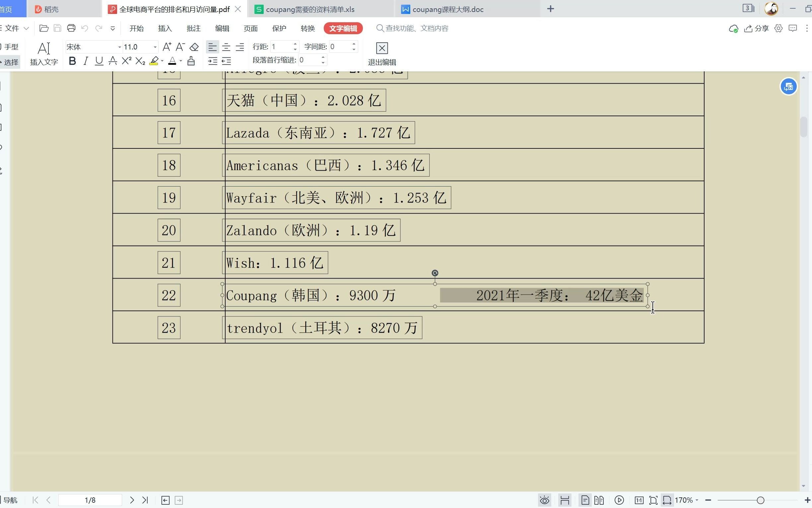The width and height of the screenshot is (812, 508).
Task: Adjust the zoom slider handle
Action: click(x=760, y=500)
